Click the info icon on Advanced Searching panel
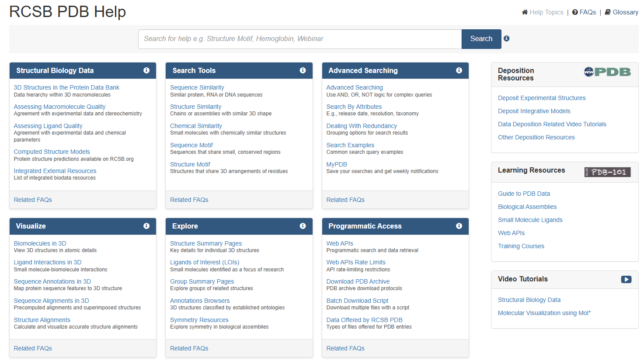This screenshot has height=364, width=644. pos(459,70)
